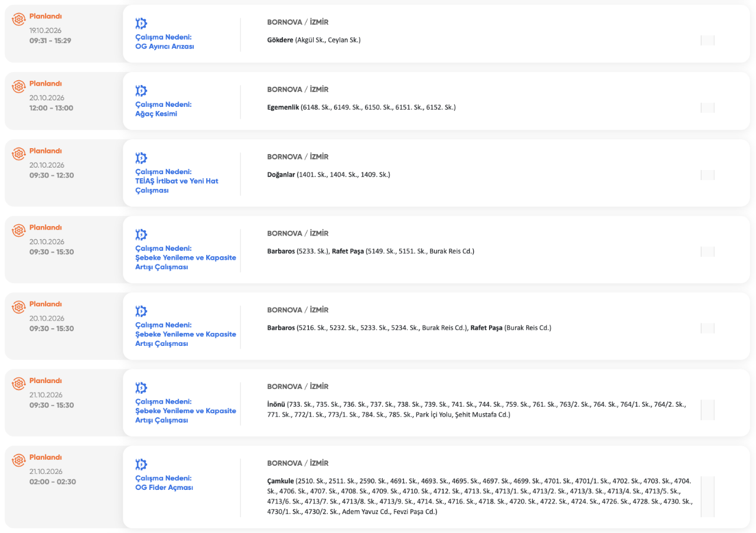Click 'Şebeke Yenileme' reason in the İnönü card
The width and height of the screenshot is (756, 533).
tap(185, 416)
